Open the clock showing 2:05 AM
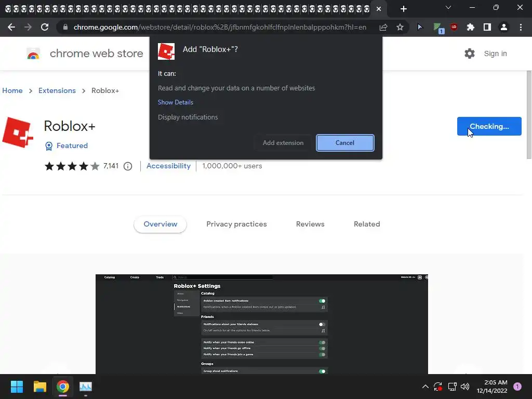Screen dimensions: 532x399 tap(492, 387)
